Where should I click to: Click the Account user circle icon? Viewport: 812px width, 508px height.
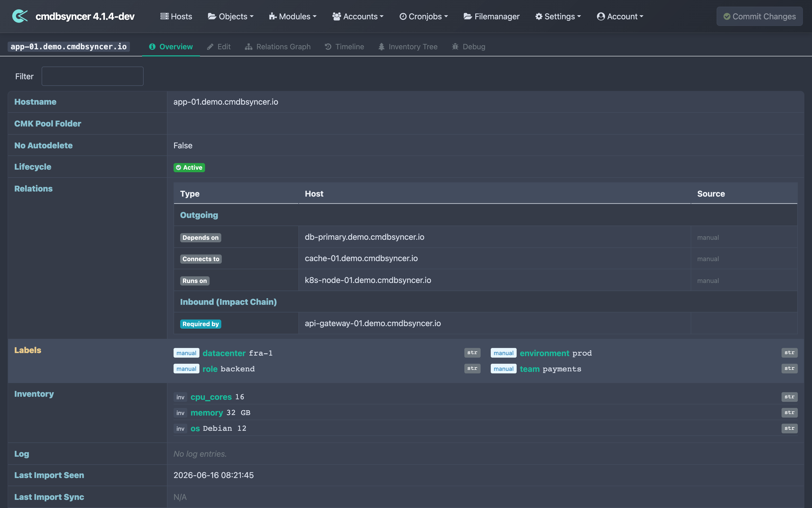(601, 16)
